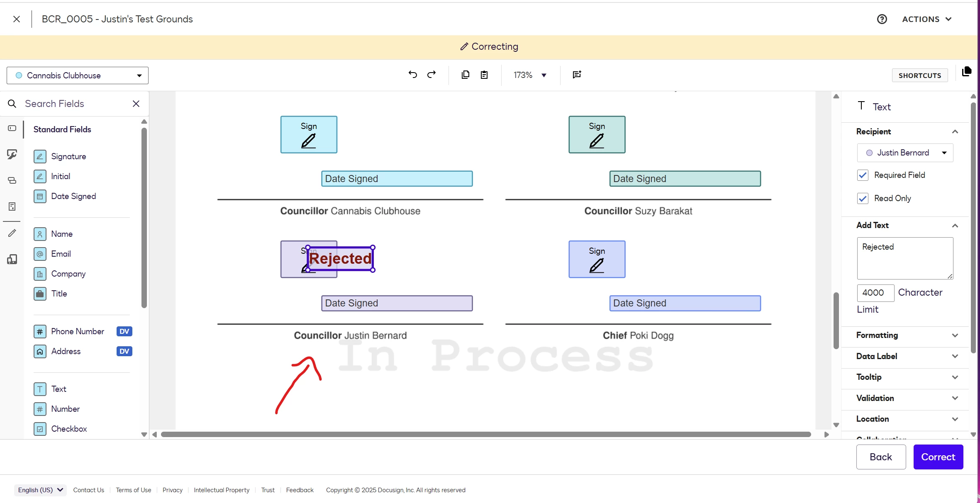Image resolution: width=980 pixels, height=503 pixels.
Task: Open the Cannabis Clubhouse recipient dropdown
Action: [x=78, y=75]
